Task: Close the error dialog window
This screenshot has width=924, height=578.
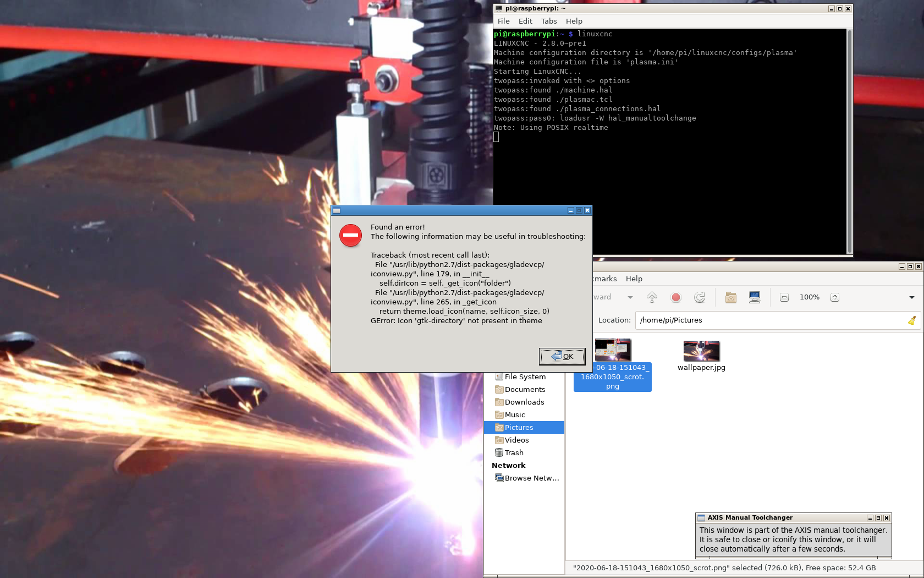Action: point(587,210)
